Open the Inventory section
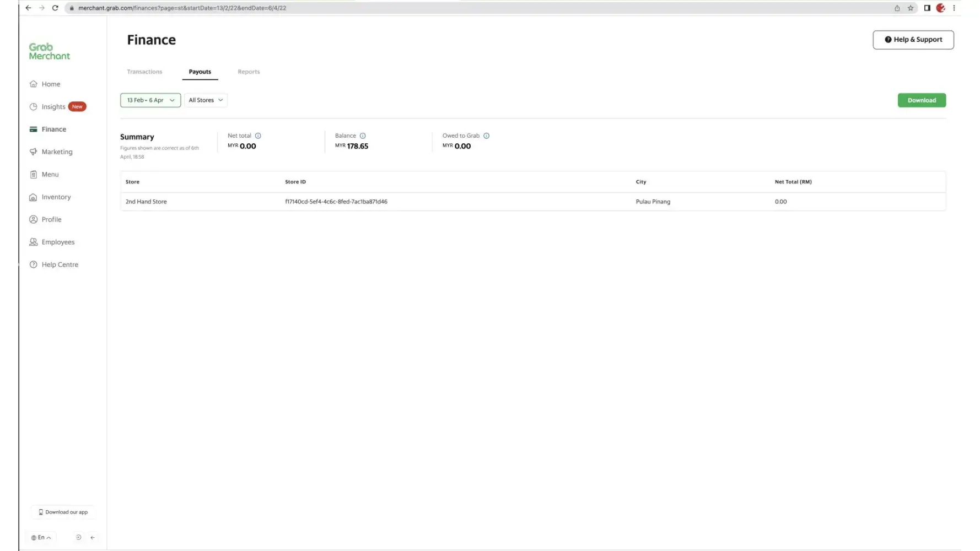980x551 pixels. pyautogui.click(x=56, y=197)
